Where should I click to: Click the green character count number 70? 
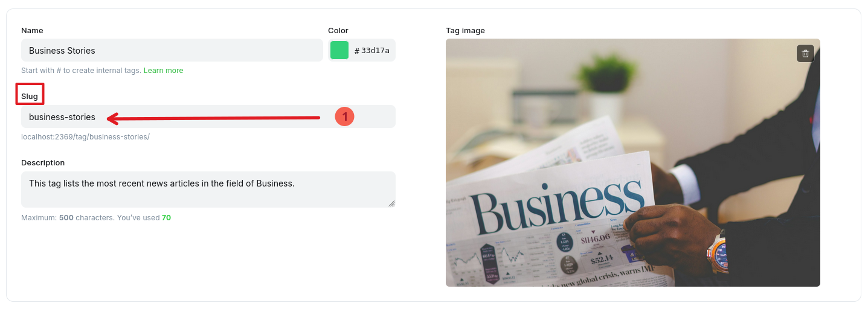(166, 218)
